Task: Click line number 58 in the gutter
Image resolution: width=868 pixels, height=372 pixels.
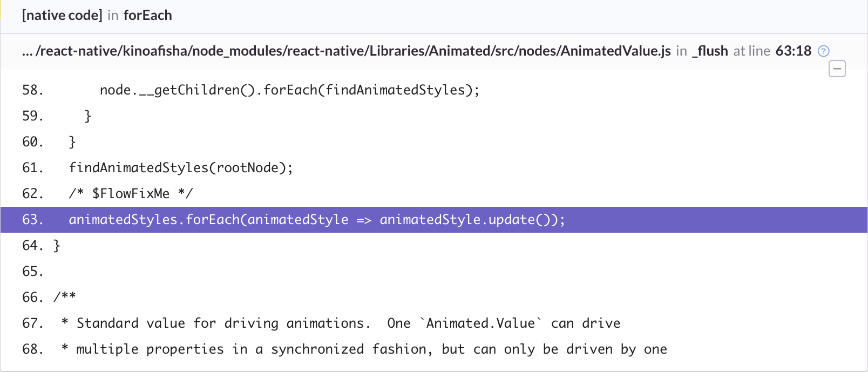Action: pyautogui.click(x=32, y=90)
